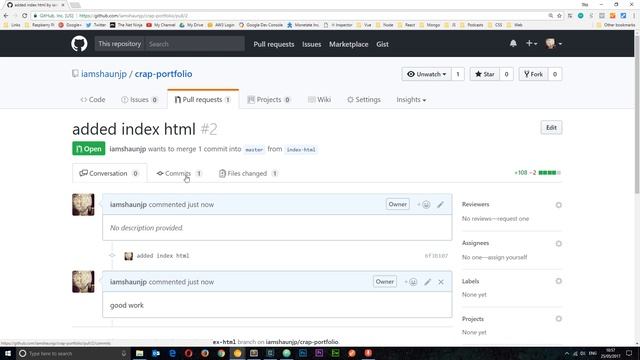
Task: Click the index-html branch label
Action: pos(301,149)
